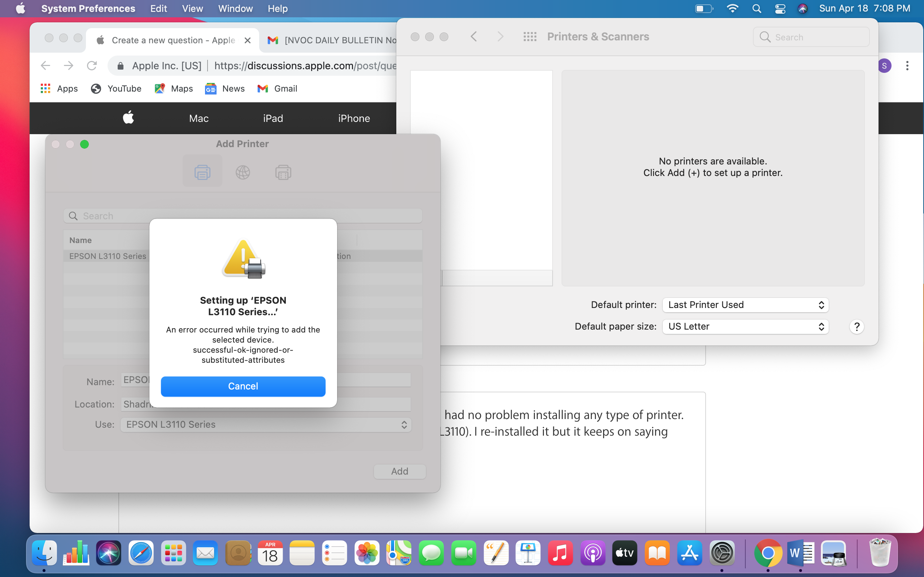
Task: Open Control Center in menu bar
Action: (780, 8)
